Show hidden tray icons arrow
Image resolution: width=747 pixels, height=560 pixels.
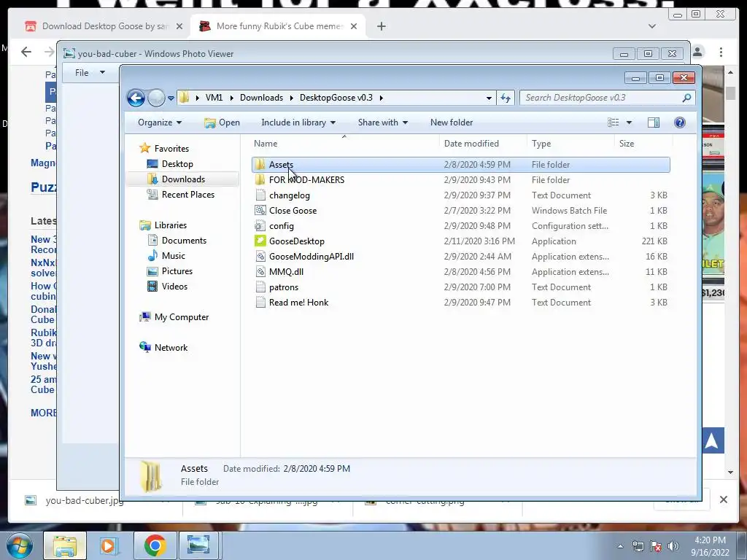620,546
